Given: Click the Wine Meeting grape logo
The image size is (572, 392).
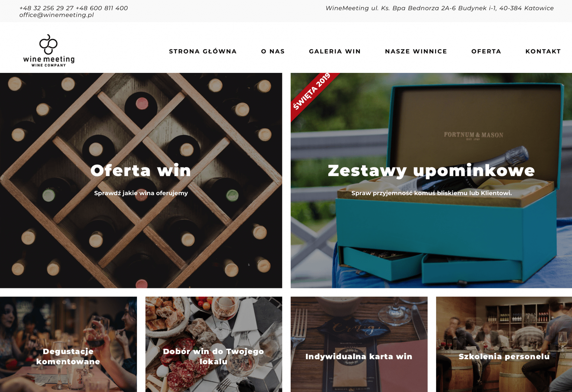Looking at the screenshot, I should click(49, 51).
